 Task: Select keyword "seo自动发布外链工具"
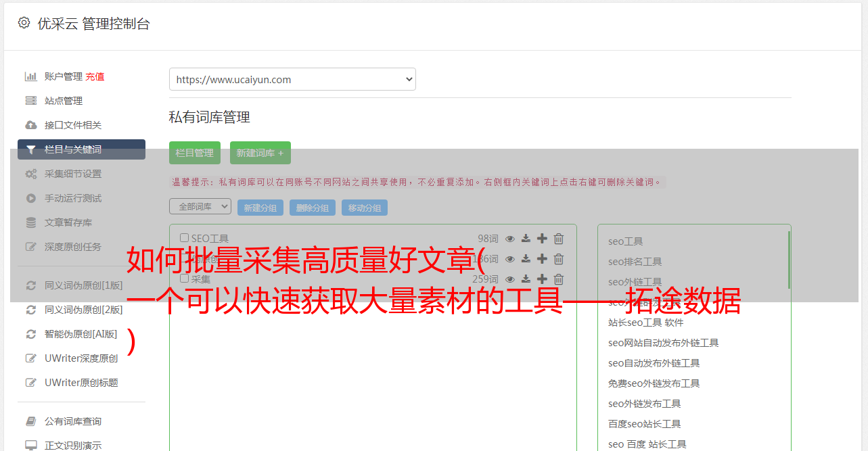(654, 363)
